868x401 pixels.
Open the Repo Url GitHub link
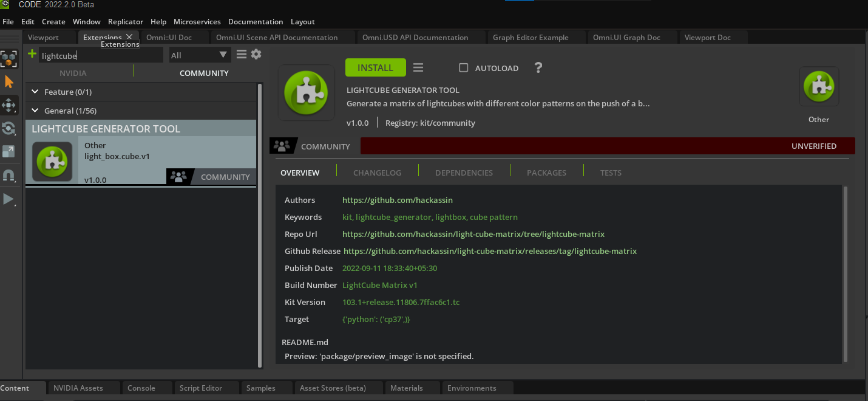(473, 234)
